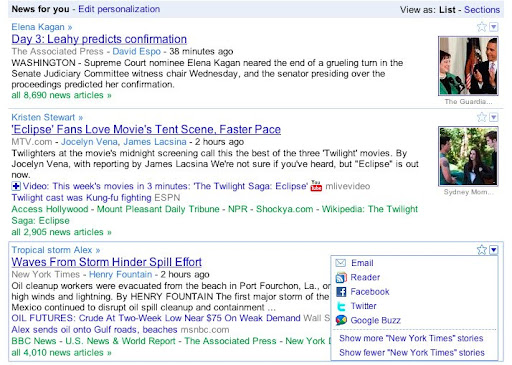Open Edit personalization link
Screen dimensions: 512x365
point(119,9)
